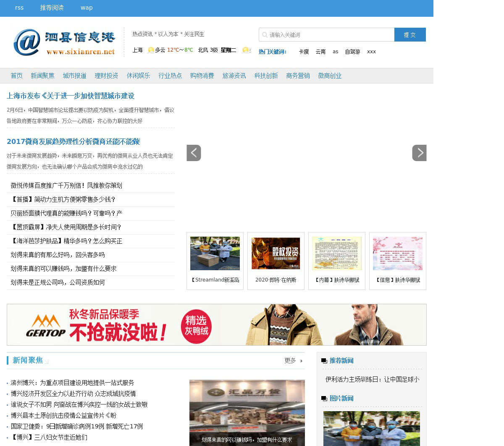This screenshot has height=446, width=504.
Task: Click the 提交 search button
Action: [410, 35]
